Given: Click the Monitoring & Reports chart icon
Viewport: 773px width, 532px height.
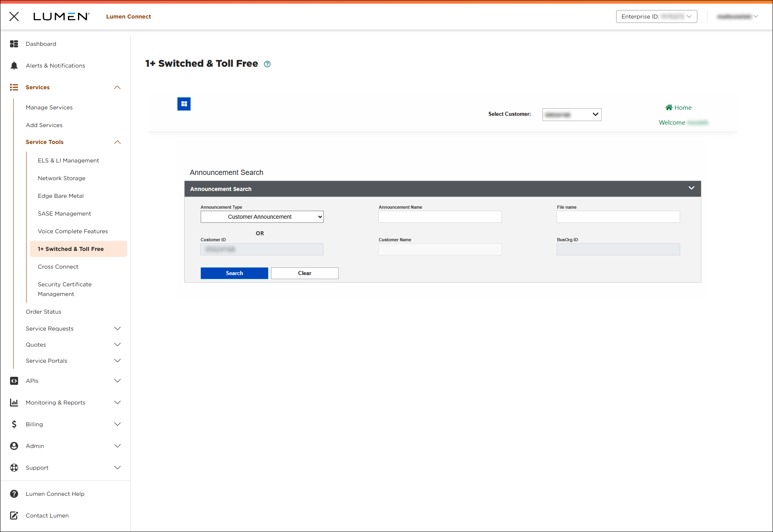Looking at the screenshot, I should (14, 403).
